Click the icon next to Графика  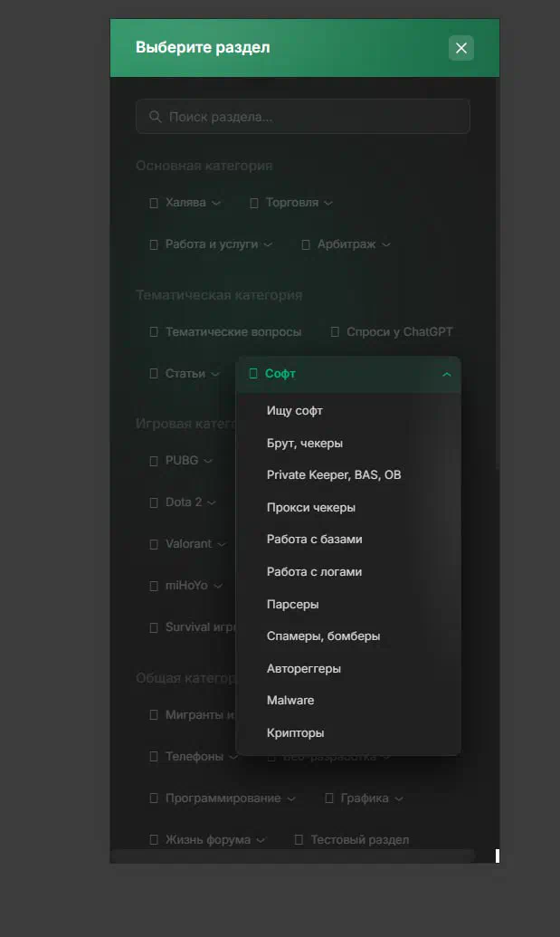(x=329, y=798)
